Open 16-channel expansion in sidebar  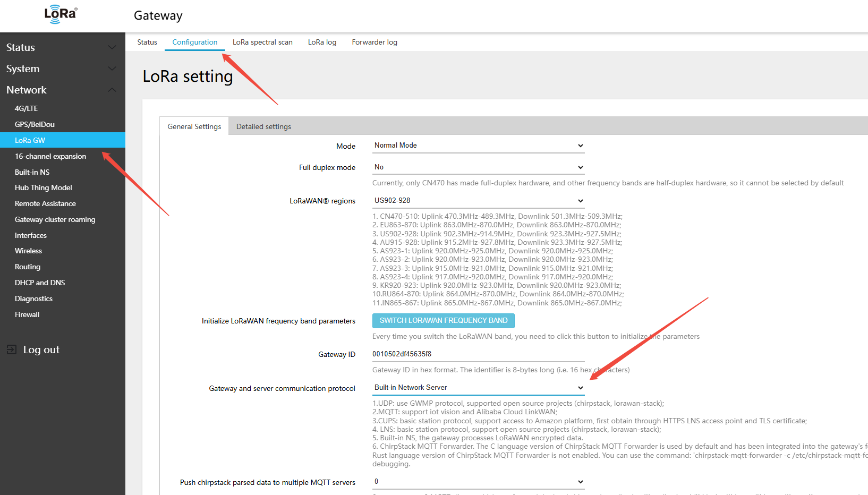[x=50, y=156]
